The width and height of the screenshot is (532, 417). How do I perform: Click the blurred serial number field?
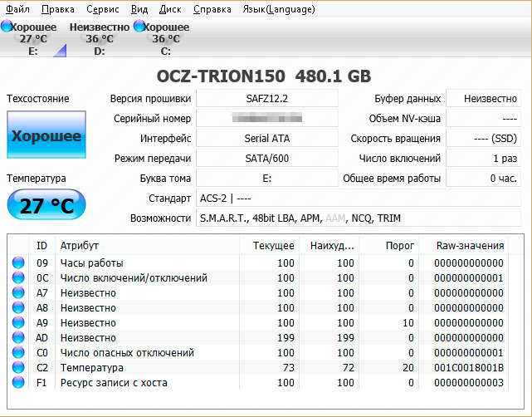click(x=267, y=118)
